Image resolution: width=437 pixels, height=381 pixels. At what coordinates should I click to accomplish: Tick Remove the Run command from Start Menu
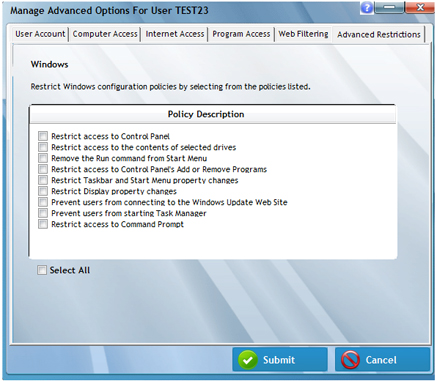point(43,158)
